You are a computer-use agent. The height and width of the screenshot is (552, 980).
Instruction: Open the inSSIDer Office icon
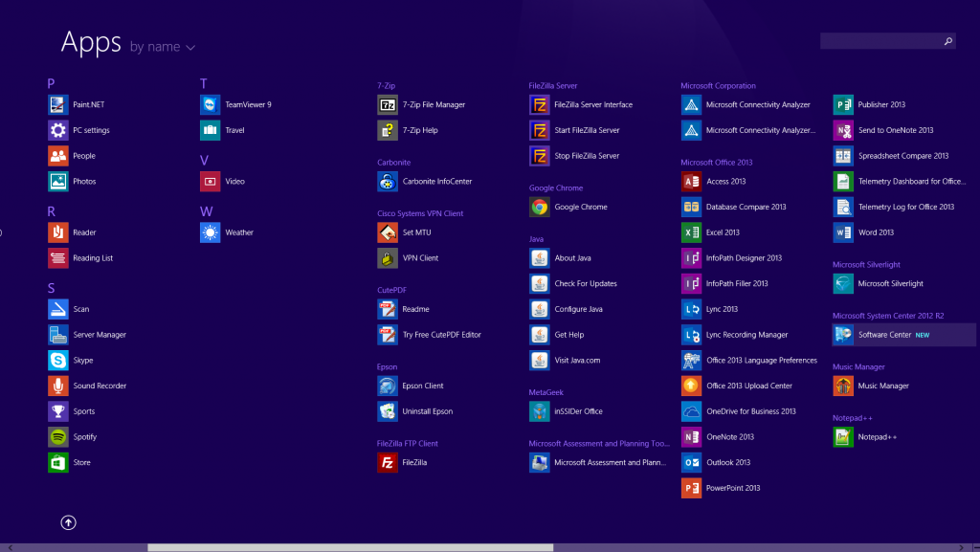coord(540,411)
